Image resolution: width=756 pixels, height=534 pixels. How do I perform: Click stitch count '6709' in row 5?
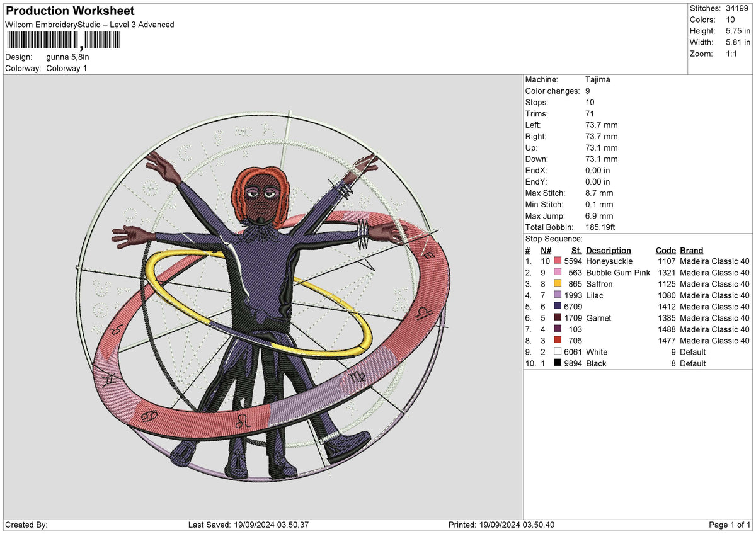pyautogui.click(x=573, y=307)
